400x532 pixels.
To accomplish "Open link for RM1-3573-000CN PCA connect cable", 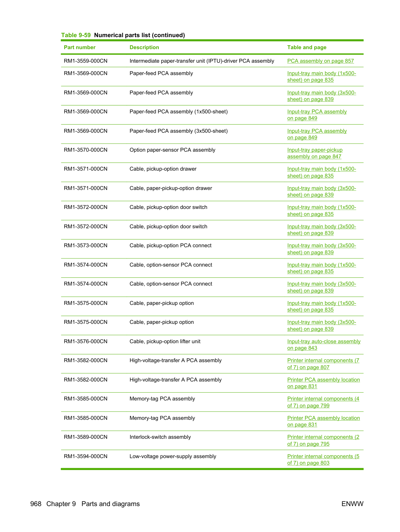I will [321, 249].
